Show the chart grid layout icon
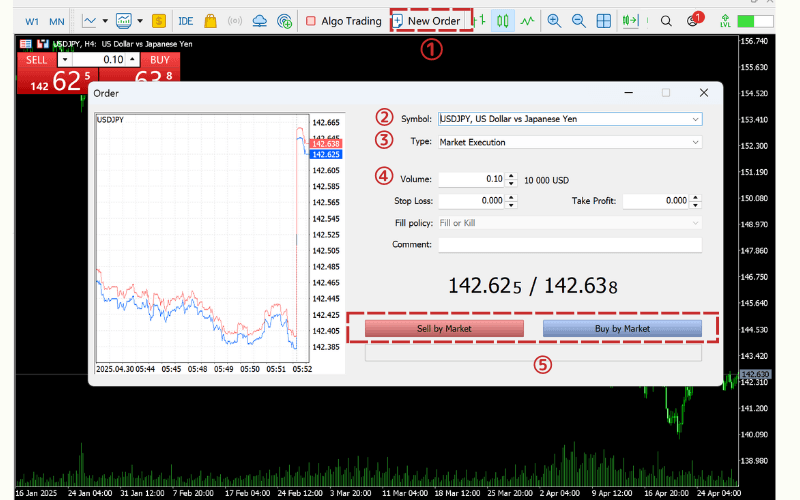Viewport: 800px width, 500px height. pyautogui.click(x=604, y=20)
